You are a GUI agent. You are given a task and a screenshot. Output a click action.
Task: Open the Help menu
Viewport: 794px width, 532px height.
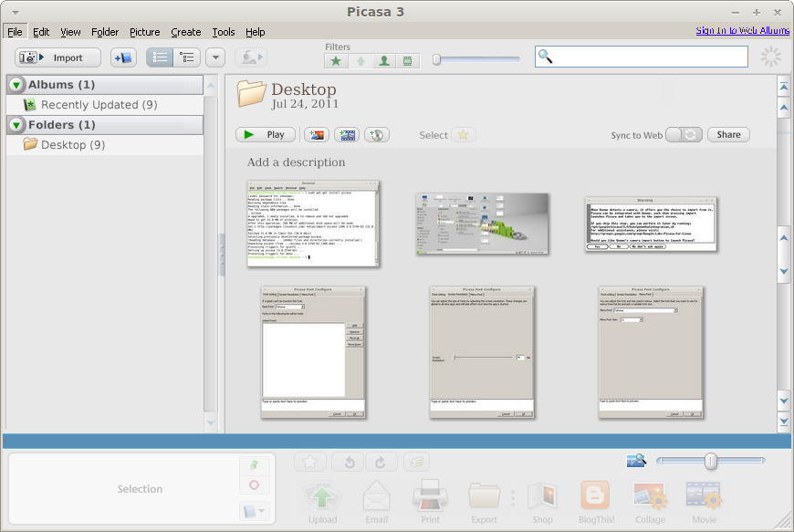coord(256,32)
